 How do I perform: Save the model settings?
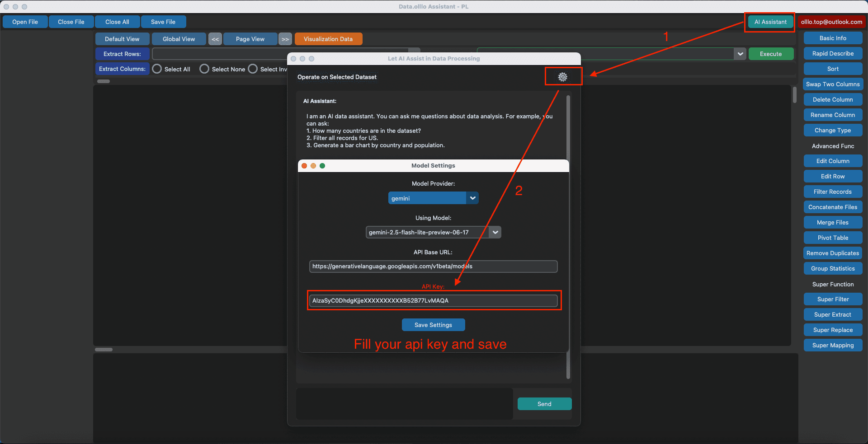click(x=433, y=325)
